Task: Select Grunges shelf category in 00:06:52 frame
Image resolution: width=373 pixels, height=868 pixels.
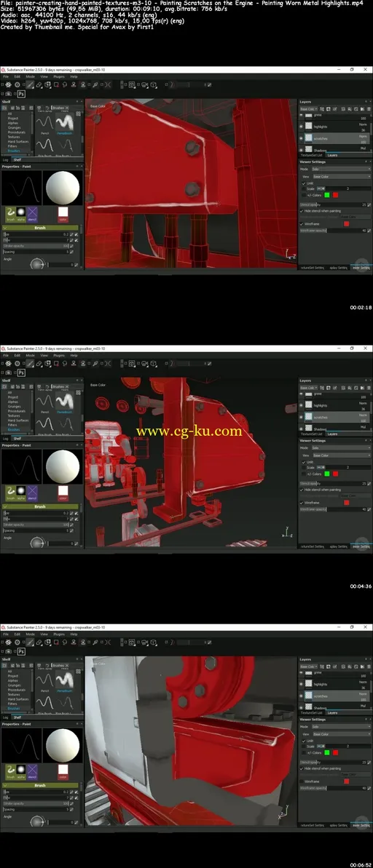Action: point(14,684)
